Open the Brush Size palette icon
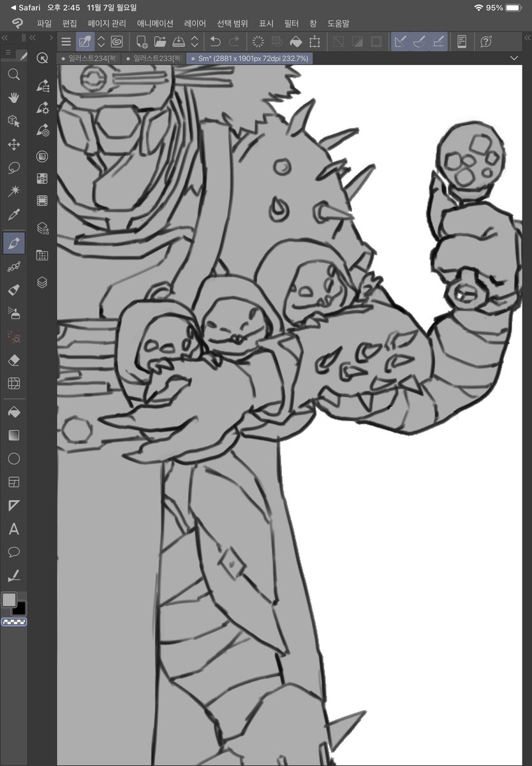Viewport: 532px width, 766px height. 43,130
